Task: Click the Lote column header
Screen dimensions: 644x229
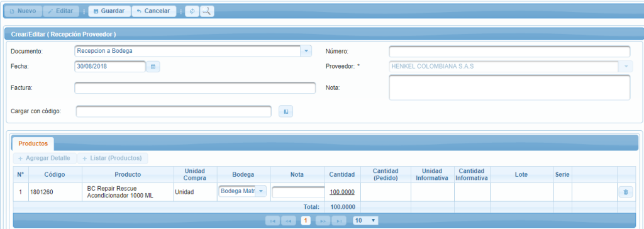Action: [x=521, y=175]
